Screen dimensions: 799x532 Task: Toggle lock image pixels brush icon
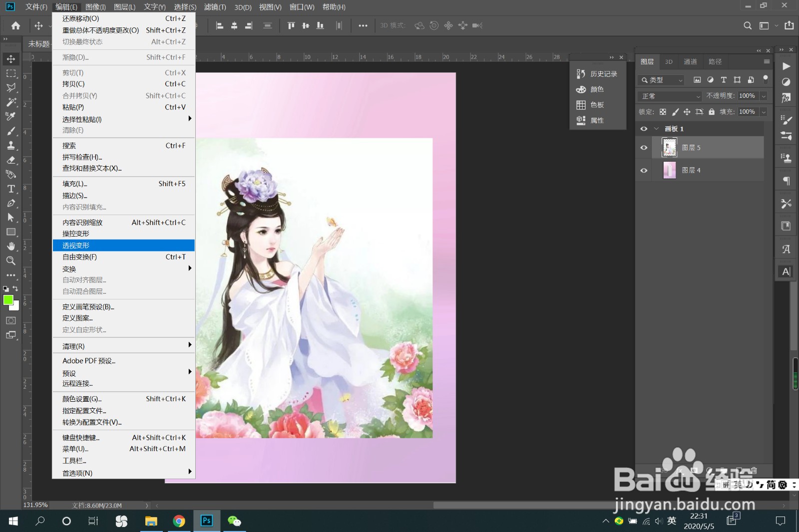coord(675,112)
